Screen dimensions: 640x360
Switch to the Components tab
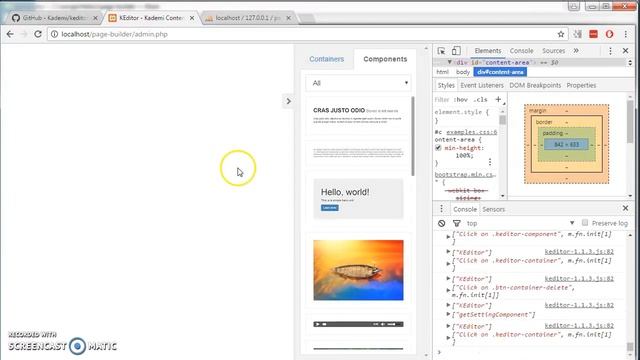point(385,59)
